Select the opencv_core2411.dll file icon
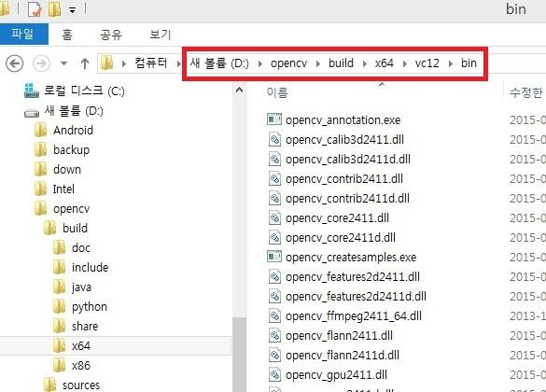The width and height of the screenshot is (546, 392). 274,217
